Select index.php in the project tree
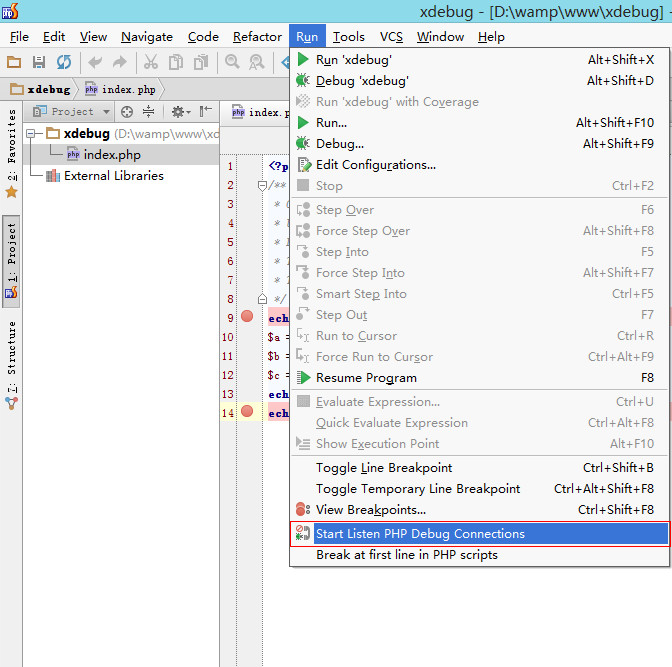Viewport: 672px width, 667px height. point(112,155)
